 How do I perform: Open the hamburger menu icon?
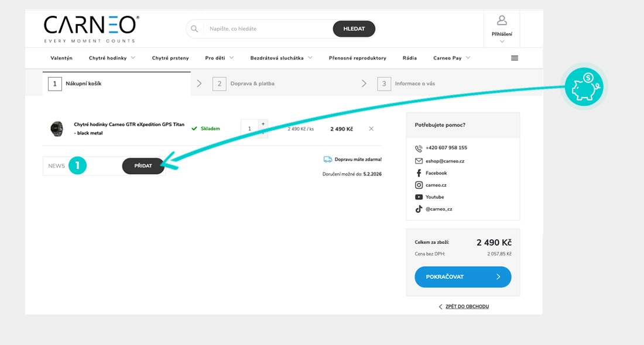(x=515, y=57)
